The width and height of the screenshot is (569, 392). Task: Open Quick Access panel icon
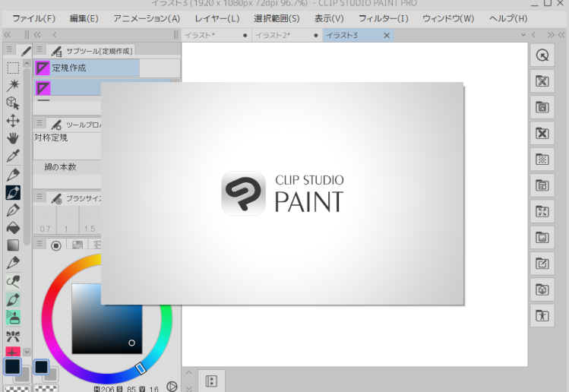click(x=542, y=55)
